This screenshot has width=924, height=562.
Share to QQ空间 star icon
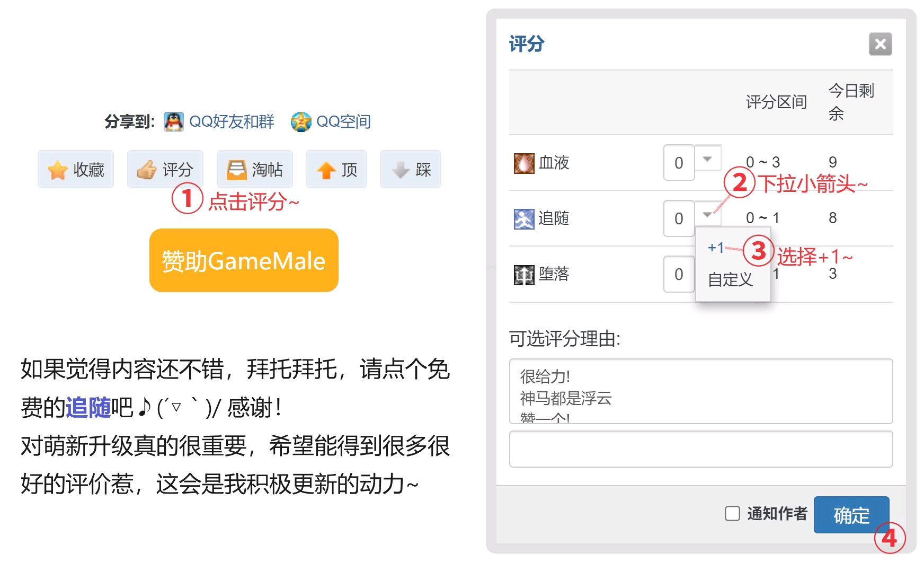(301, 122)
